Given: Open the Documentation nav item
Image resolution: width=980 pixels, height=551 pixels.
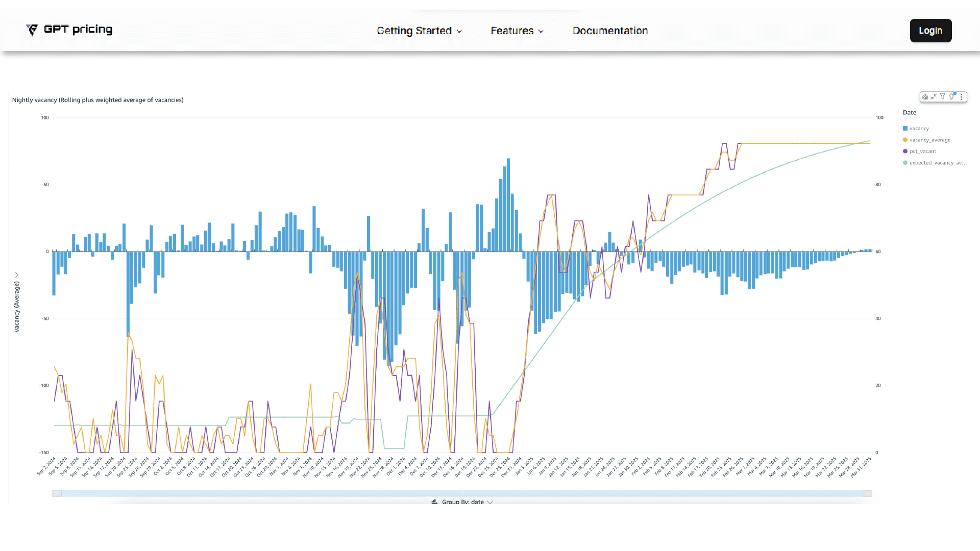Looking at the screenshot, I should (x=610, y=31).
